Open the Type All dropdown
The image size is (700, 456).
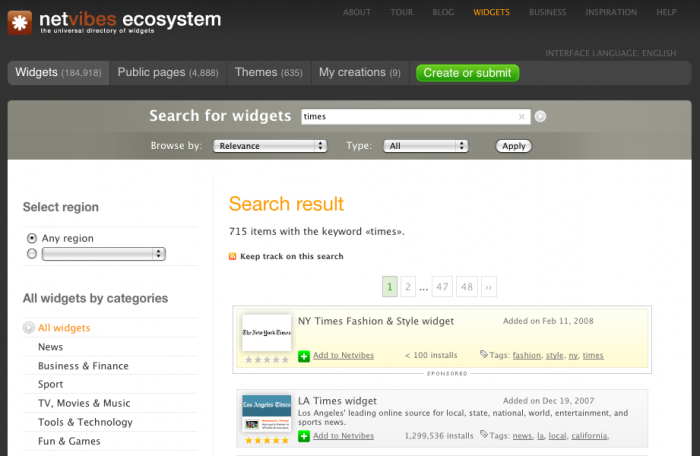(x=426, y=146)
